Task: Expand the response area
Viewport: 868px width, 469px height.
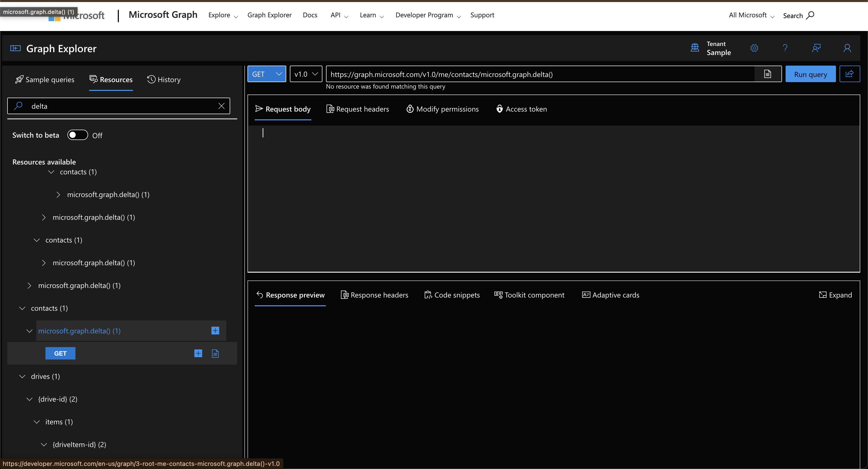Action: tap(835, 295)
